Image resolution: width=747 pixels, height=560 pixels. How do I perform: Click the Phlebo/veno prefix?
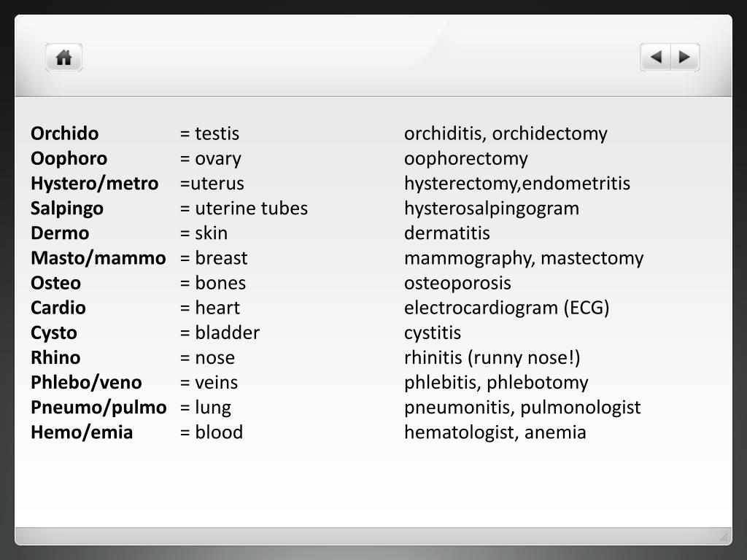click(x=86, y=382)
